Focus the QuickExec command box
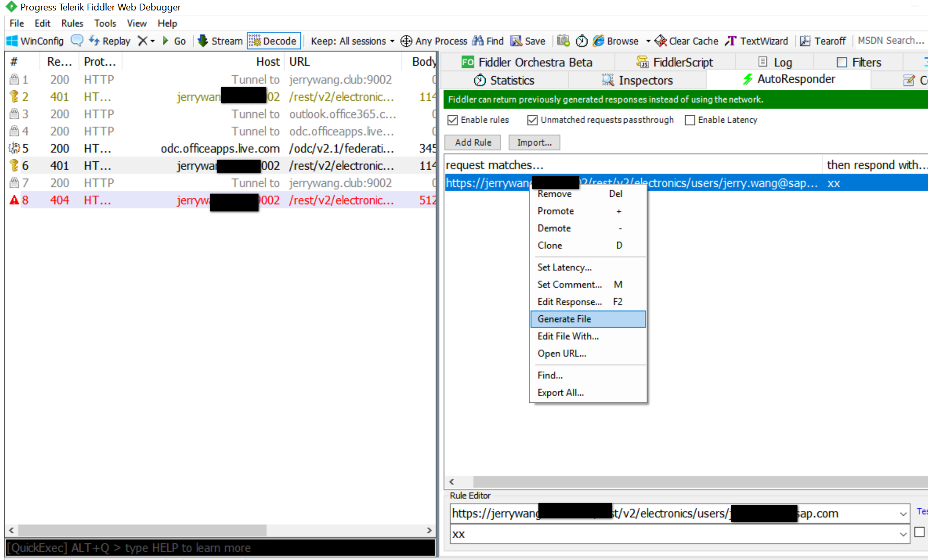The image size is (928, 560). [x=220, y=547]
